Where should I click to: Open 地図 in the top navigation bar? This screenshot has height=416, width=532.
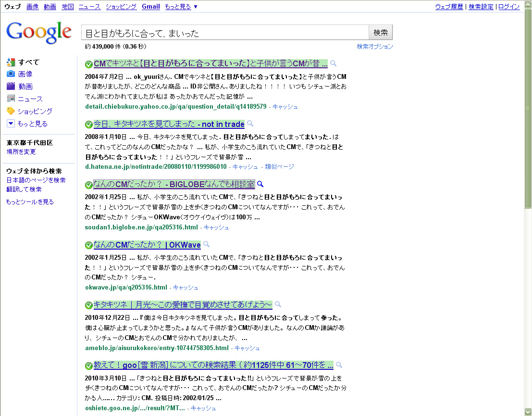68,6
